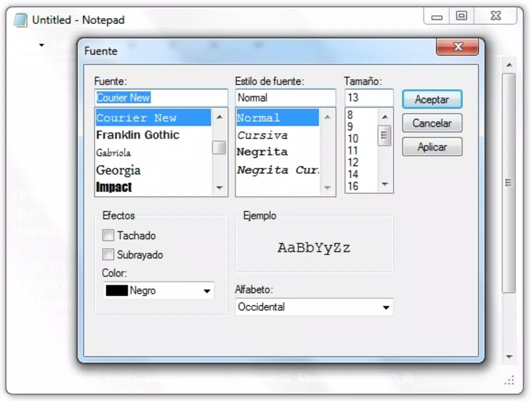The image size is (532, 401).
Task: Click the font list scroll down arrow
Action: coord(220,187)
